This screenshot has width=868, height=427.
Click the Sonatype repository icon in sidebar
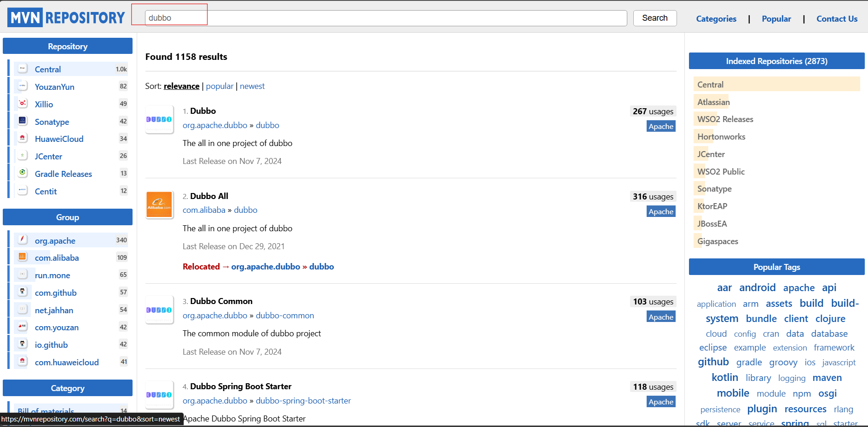point(23,121)
